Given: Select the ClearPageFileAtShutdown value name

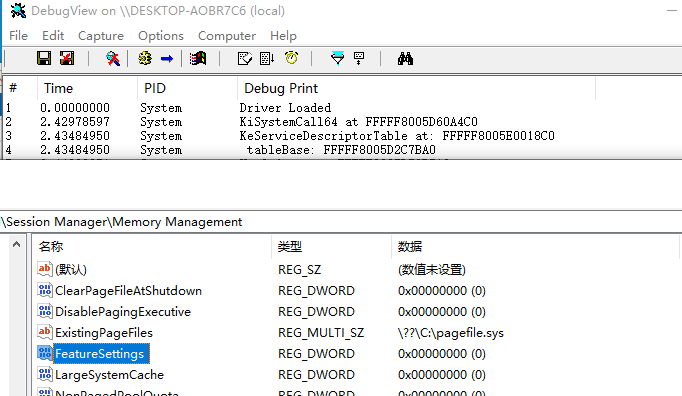Looking at the screenshot, I should [128, 290].
